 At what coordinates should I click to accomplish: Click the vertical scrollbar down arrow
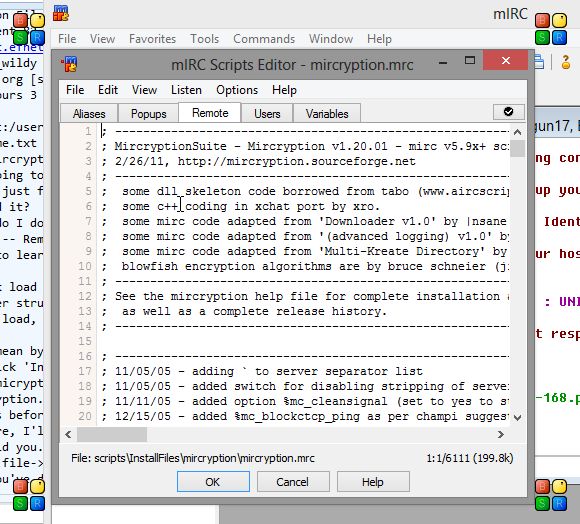[517, 417]
